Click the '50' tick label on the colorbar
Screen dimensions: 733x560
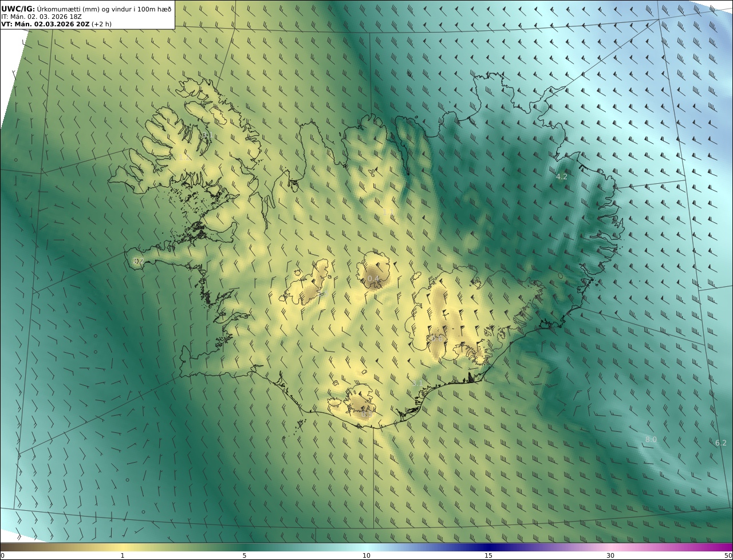(728, 556)
